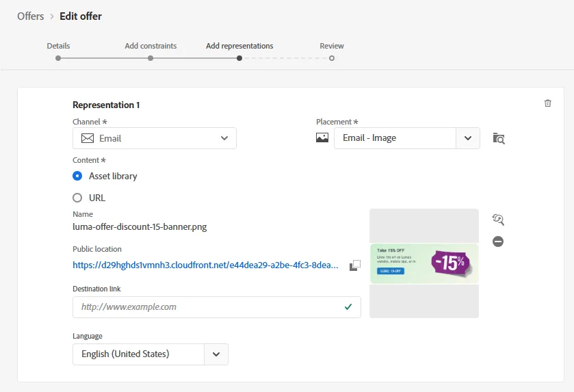Select the Asset library radio option
This screenshot has width=574, height=392.
(77, 176)
